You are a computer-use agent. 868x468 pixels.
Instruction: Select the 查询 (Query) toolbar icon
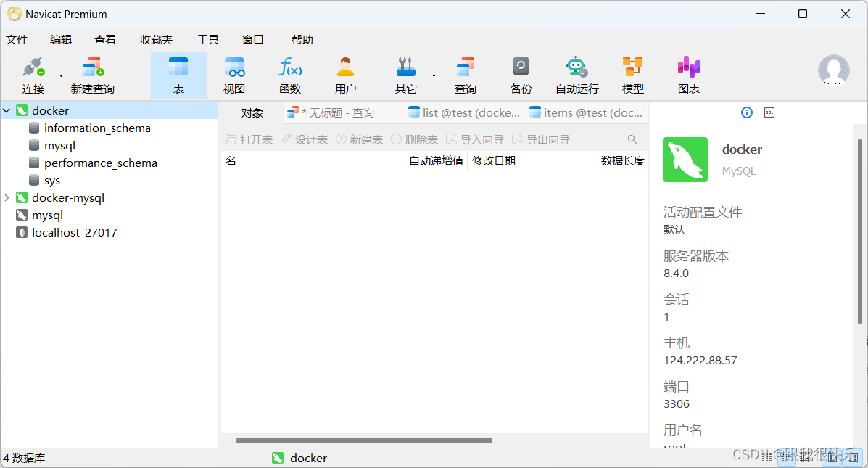tap(466, 67)
